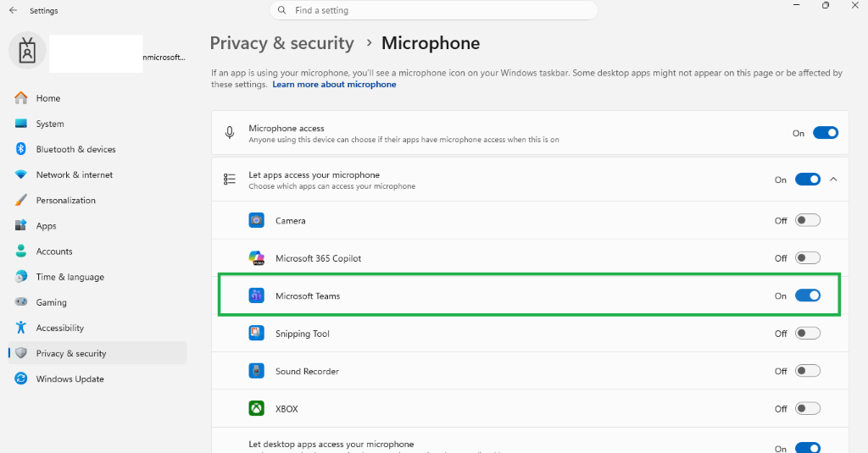The width and height of the screenshot is (868, 453).
Task: Open Accessibility settings label
Action: coord(60,328)
